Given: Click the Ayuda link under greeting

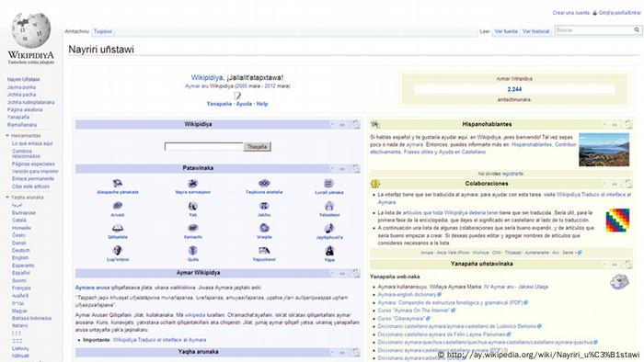Looking at the screenshot, I should coord(244,104).
